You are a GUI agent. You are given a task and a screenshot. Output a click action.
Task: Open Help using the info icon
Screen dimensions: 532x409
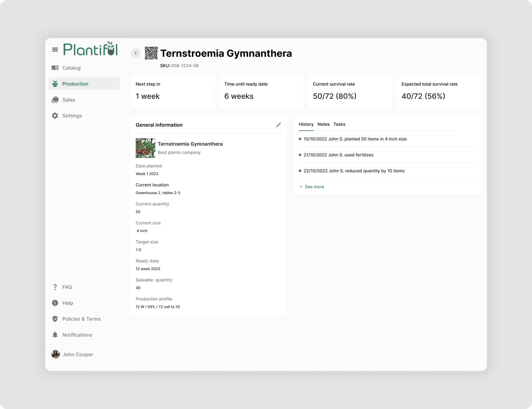click(x=55, y=303)
